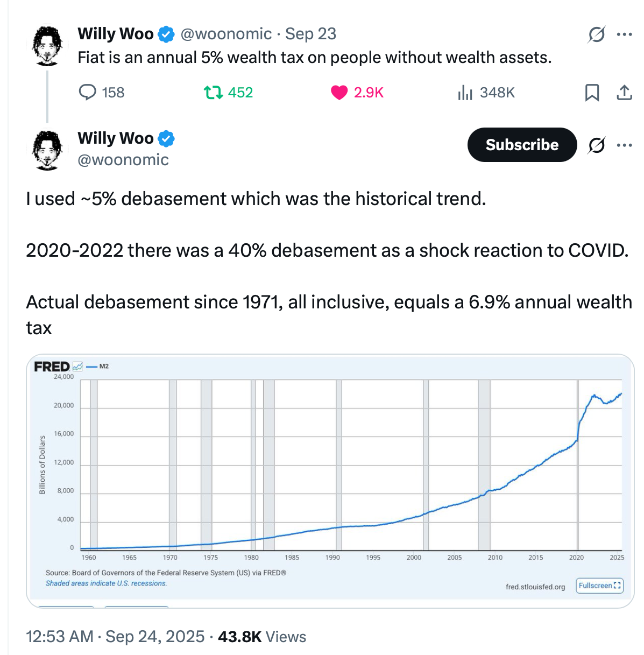Select the @woonomic handle in the reply

123,159
